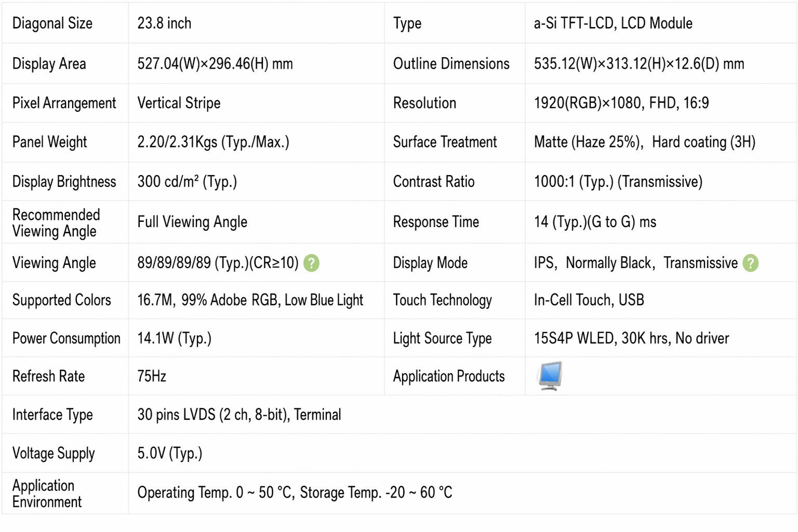Click the Panel Weight value
This screenshot has width=798, height=532.
click(x=213, y=142)
